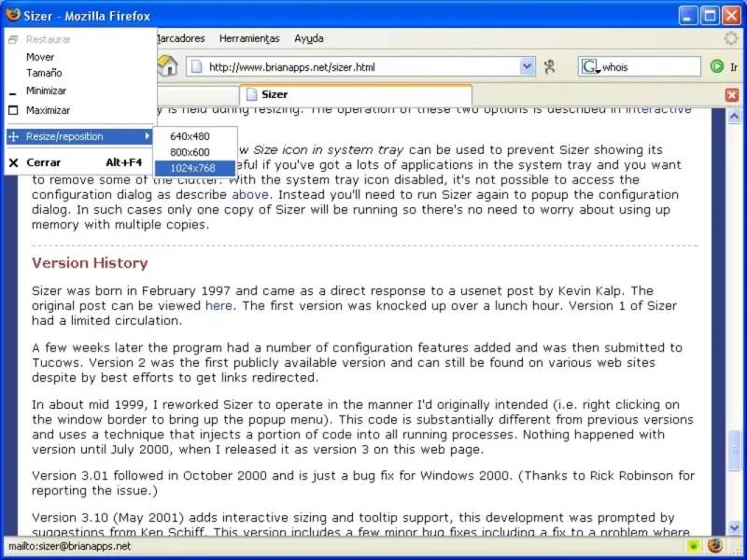Choose Minimizar in the system menu
The width and height of the screenshot is (747, 560).
click(78, 91)
